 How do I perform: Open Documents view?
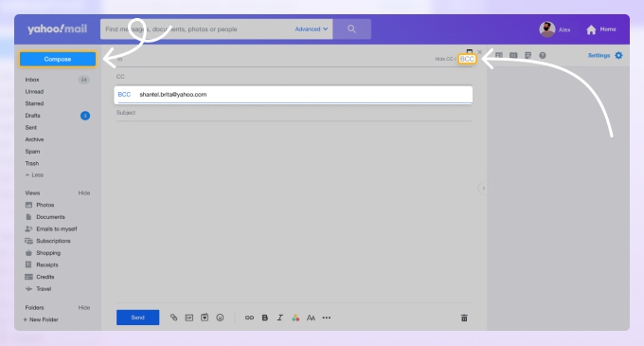point(45,216)
